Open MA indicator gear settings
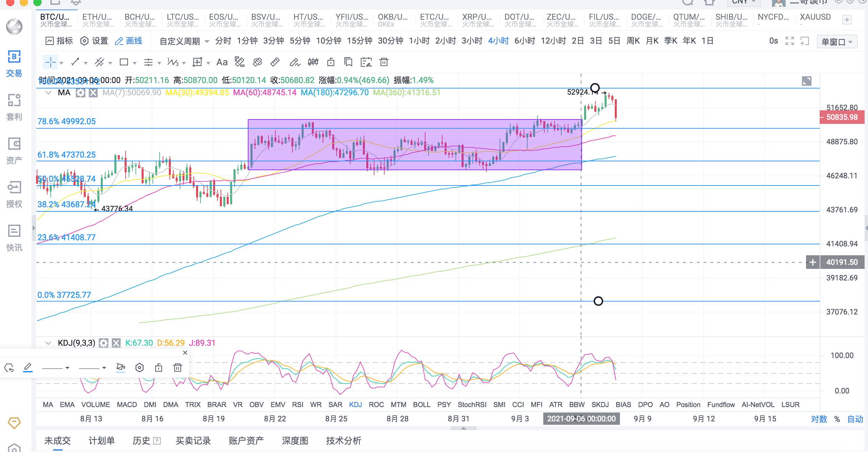This screenshot has width=868, height=452. pos(80,93)
